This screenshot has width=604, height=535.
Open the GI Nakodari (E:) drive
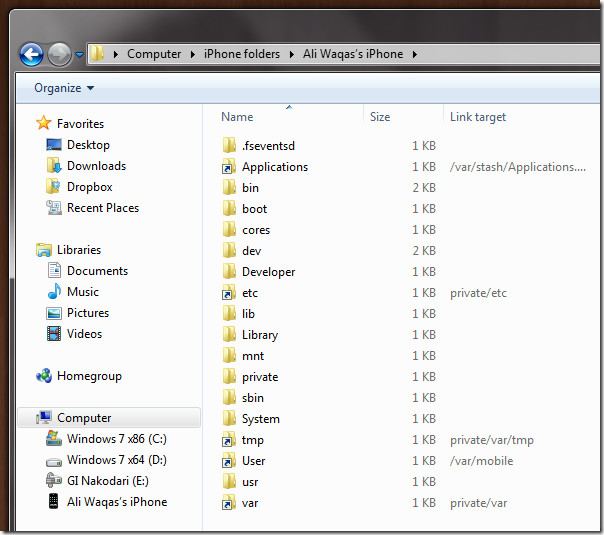point(107,481)
